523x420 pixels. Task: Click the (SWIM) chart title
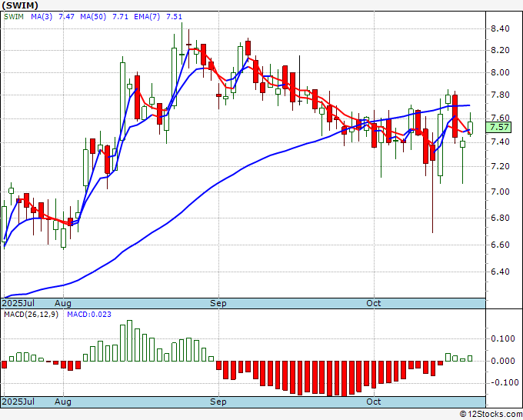coord(20,5)
